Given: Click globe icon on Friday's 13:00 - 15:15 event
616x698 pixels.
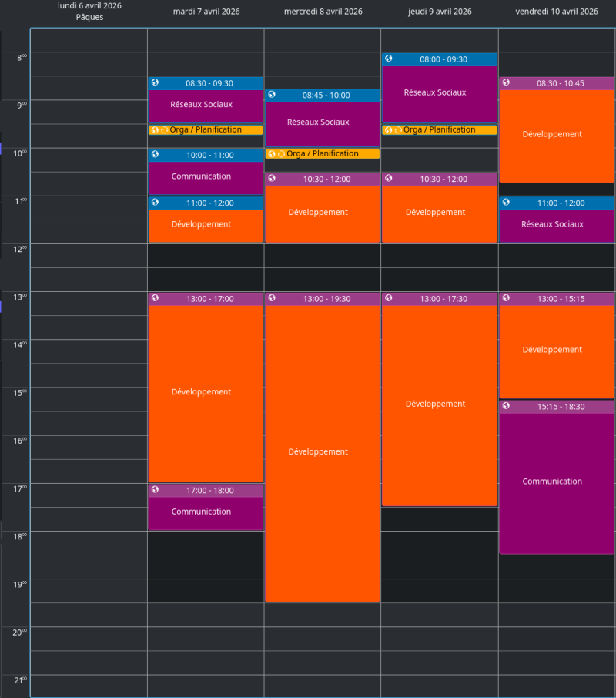Looking at the screenshot, I should coord(506,298).
